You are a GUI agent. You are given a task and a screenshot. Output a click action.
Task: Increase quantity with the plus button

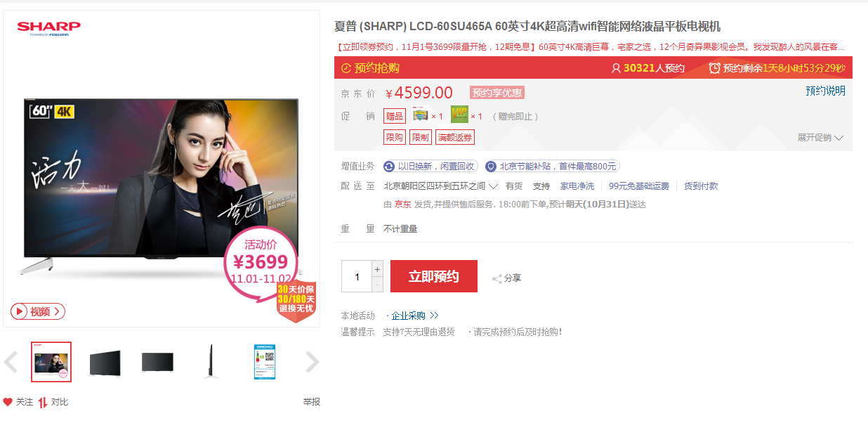pos(378,268)
